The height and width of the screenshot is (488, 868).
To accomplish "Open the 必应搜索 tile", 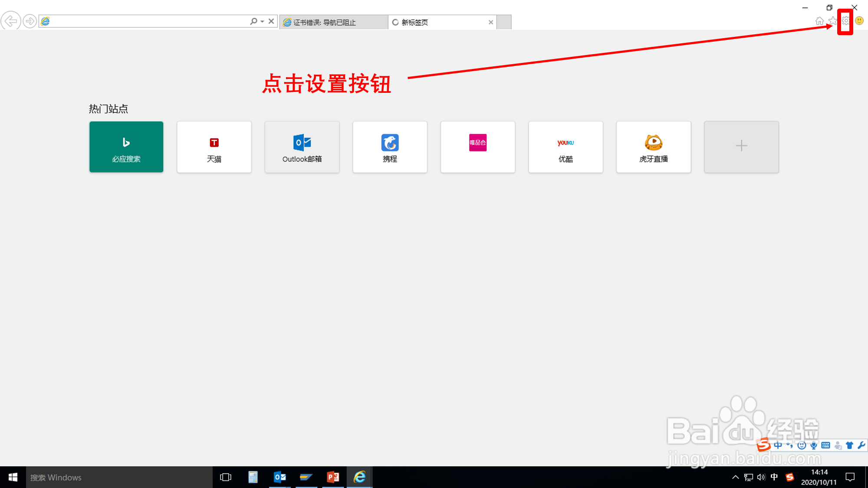I will tap(126, 147).
